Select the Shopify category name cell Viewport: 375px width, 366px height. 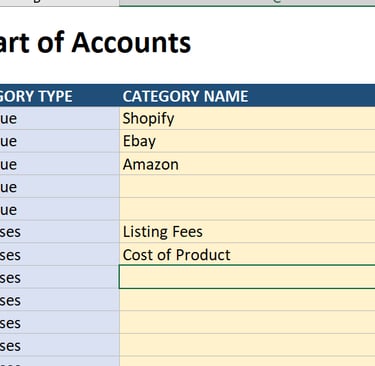(247, 118)
